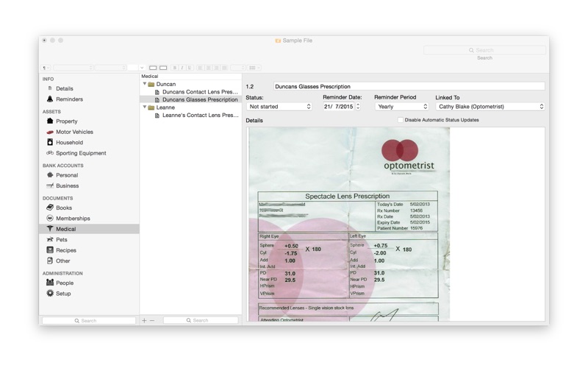Select the Business bank accounts entry
The image size is (588, 368).
tap(67, 186)
